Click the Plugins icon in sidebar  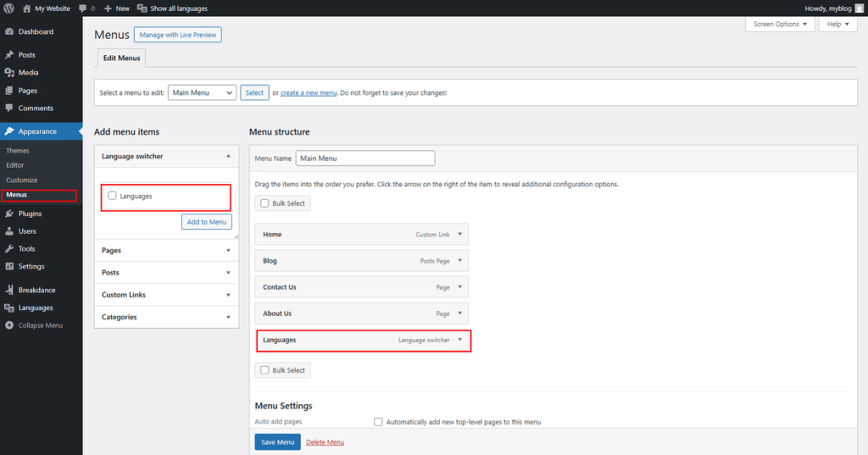[x=9, y=214]
